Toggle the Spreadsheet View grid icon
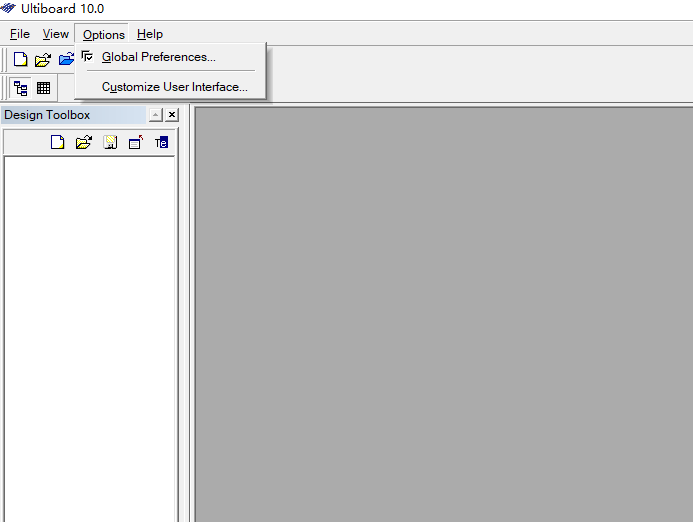Viewport: 693px width, 522px height. [x=43, y=88]
